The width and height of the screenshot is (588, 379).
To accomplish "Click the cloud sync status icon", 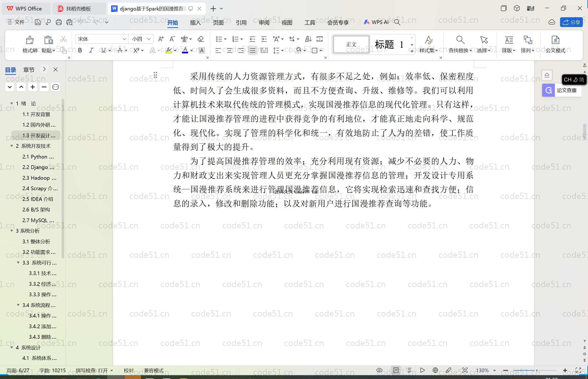I will tap(552, 22).
